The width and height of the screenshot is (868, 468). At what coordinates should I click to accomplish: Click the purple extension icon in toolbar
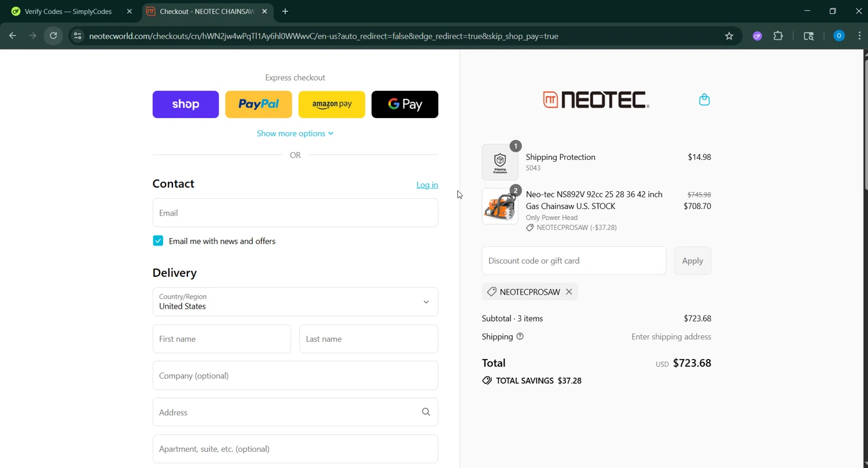tap(757, 36)
